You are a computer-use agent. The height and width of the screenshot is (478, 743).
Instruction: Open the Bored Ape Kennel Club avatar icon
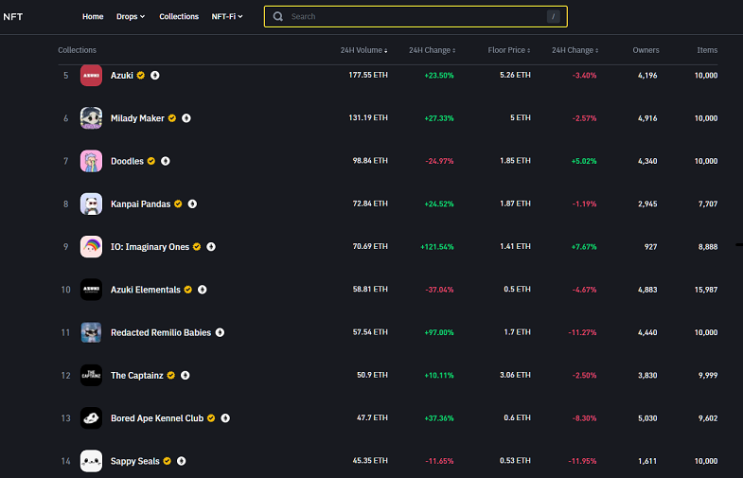(91, 418)
